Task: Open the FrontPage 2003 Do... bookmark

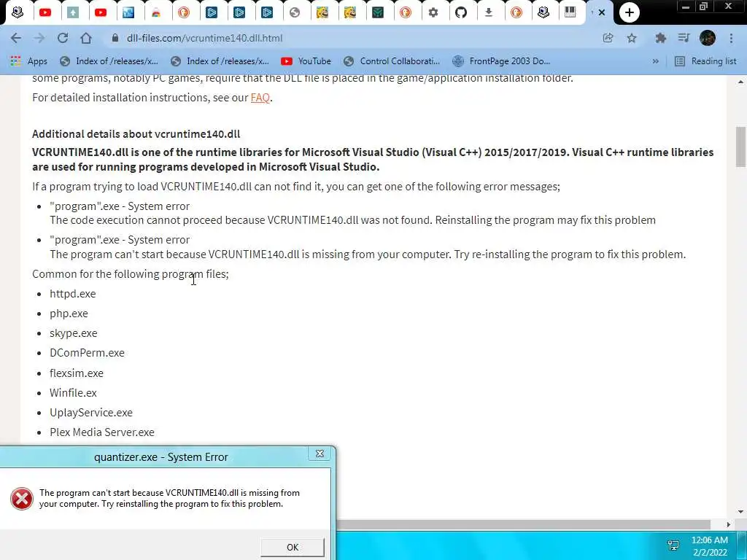Action: click(501, 61)
